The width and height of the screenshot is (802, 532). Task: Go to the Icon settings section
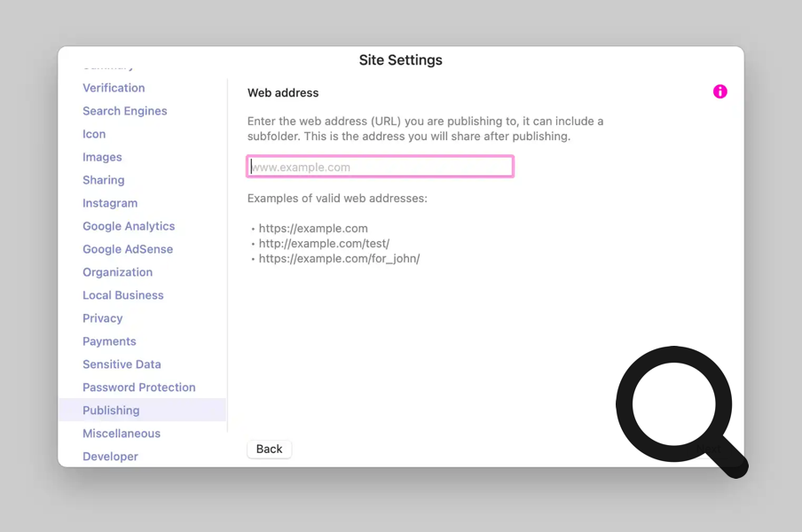[x=94, y=134]
